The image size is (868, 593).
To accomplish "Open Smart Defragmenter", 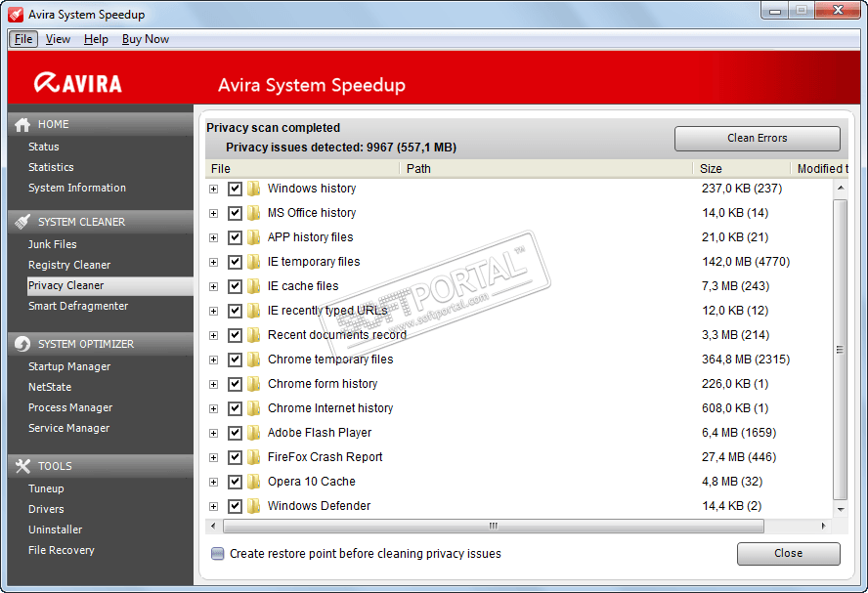I will (x=78, y=306).
